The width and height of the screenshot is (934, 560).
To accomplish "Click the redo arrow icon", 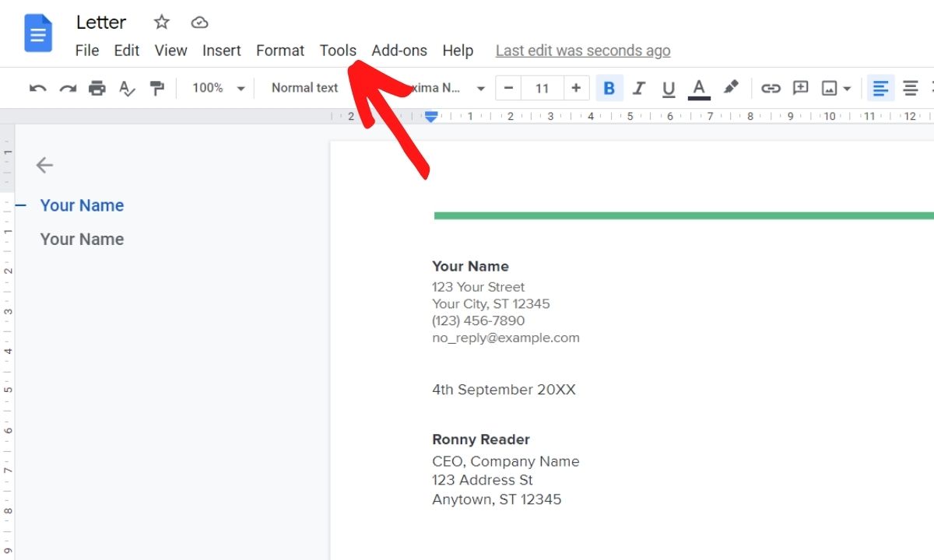I will click(x=68, y=88).
